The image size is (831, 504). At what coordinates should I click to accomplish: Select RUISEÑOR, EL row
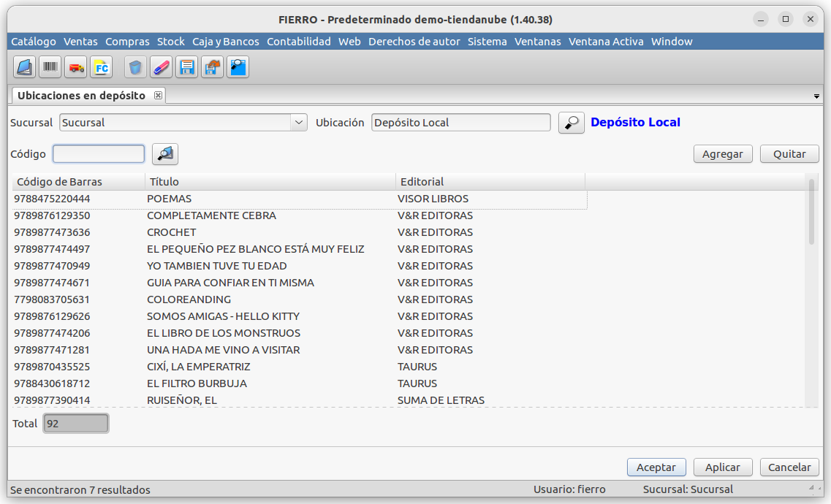[300, 400]
